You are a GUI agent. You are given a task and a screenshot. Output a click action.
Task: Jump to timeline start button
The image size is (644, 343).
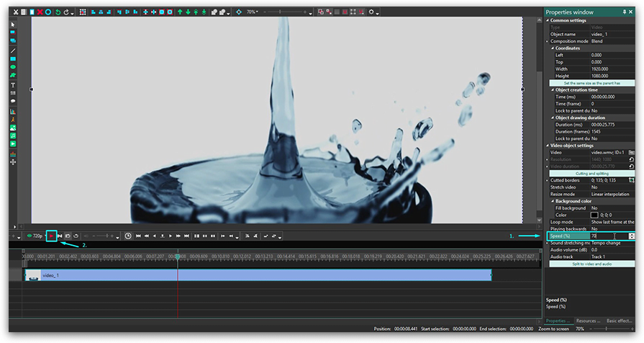click(138, 236)
